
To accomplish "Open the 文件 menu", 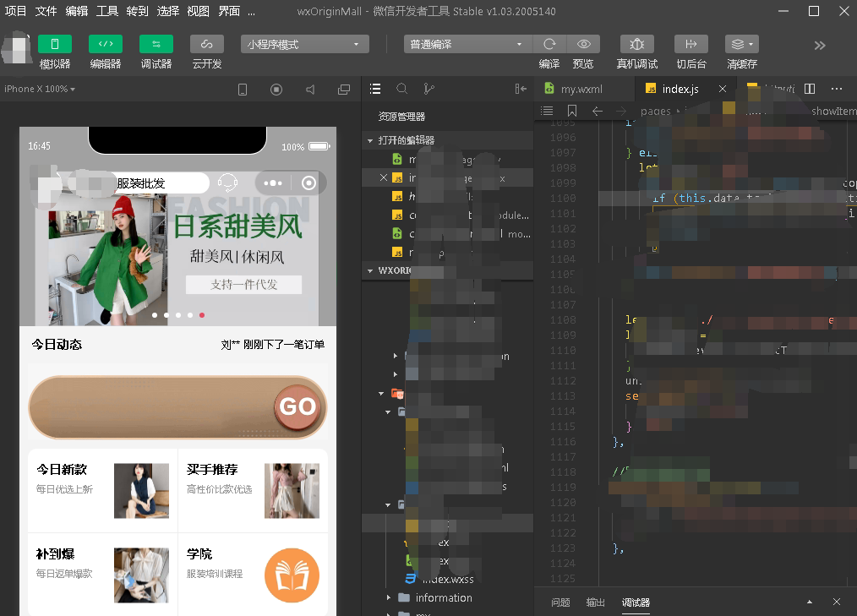I will click(46, 11).
